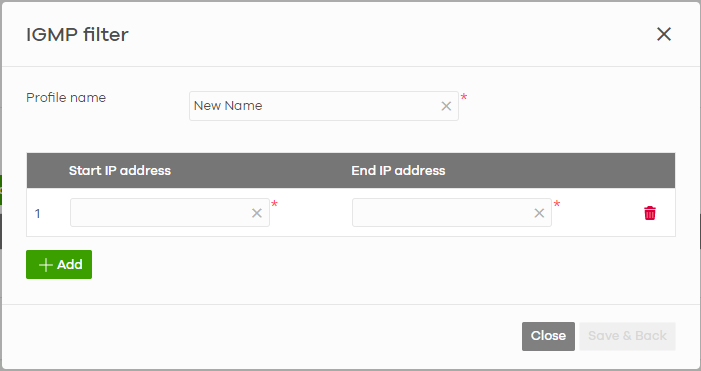
Task: Clear the Start IP address field in row 1
Action: [x=257, y=213]
